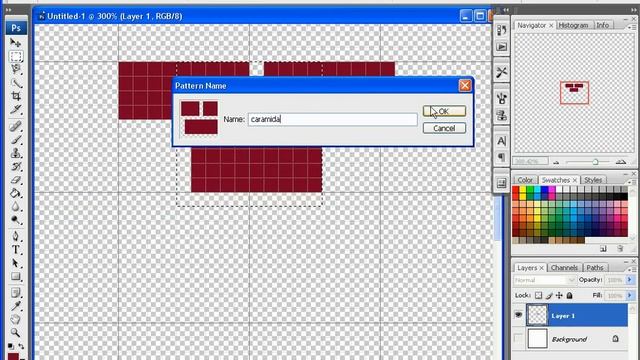Open the Brushes panel icon

(x=502, y=98)
